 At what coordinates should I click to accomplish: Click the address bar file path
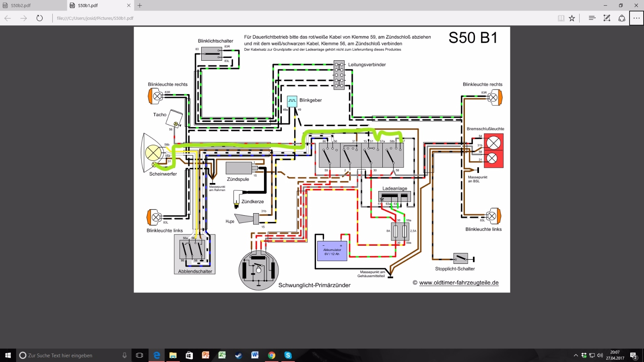pyautogui.click(x=95, y=18)
